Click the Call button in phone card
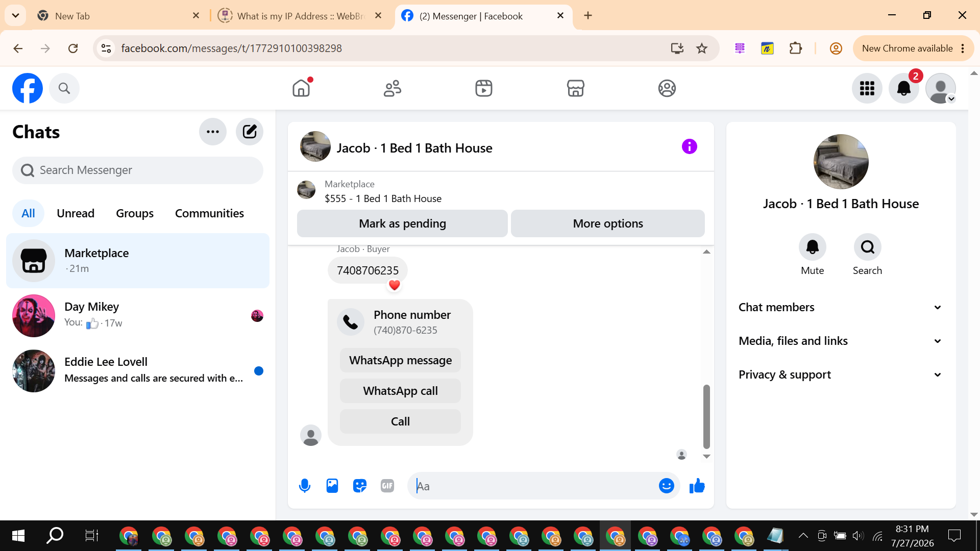This screenshot has height=551, width=980. tap(400, 421)
